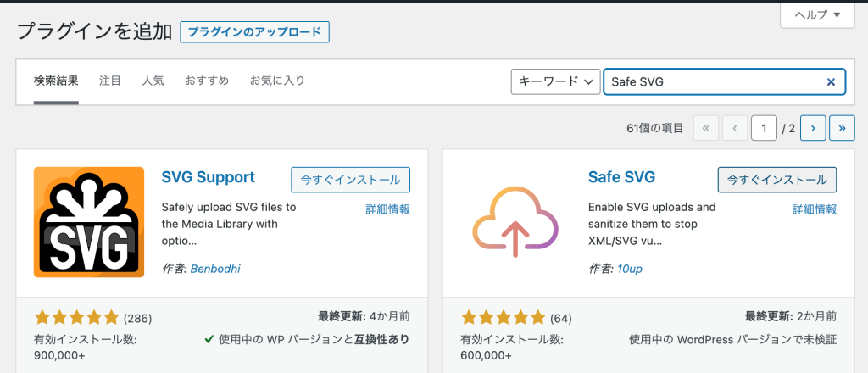Screen dimensions: 868x373
Task: Click the Safe SVG cloud upload icon
Action: (515, 222)
